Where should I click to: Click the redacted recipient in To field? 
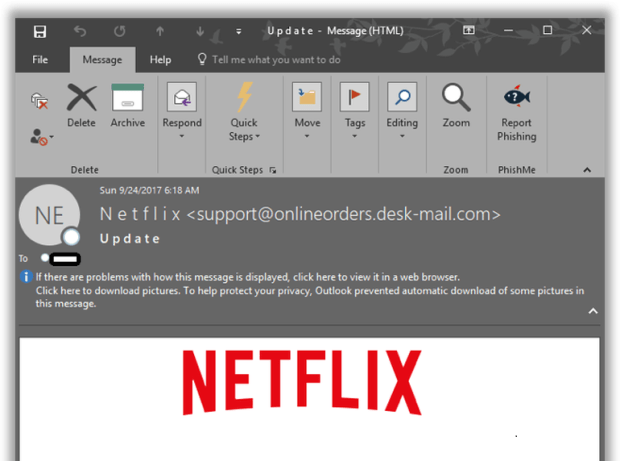(x=65, y=259)
